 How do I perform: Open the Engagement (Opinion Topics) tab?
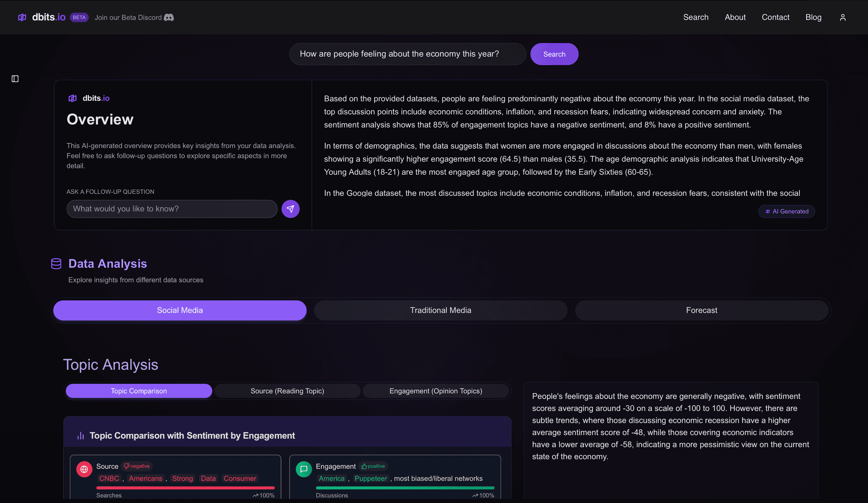[436, 391]
